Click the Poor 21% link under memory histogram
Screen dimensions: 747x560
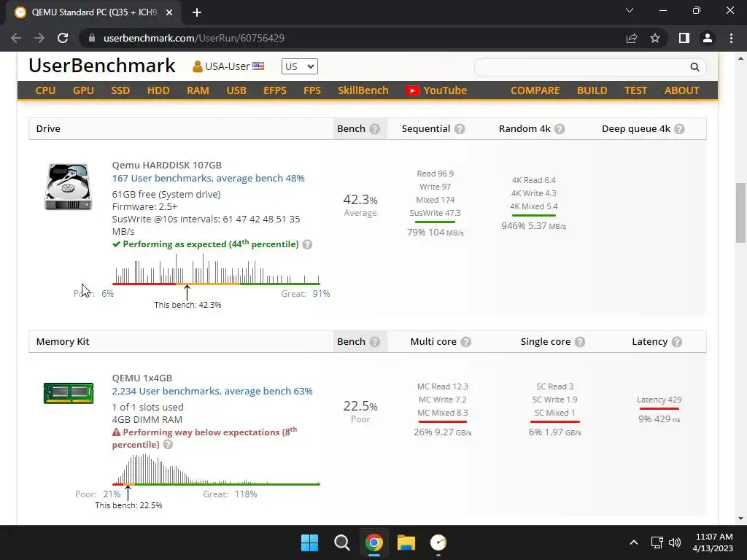point(112,494)
